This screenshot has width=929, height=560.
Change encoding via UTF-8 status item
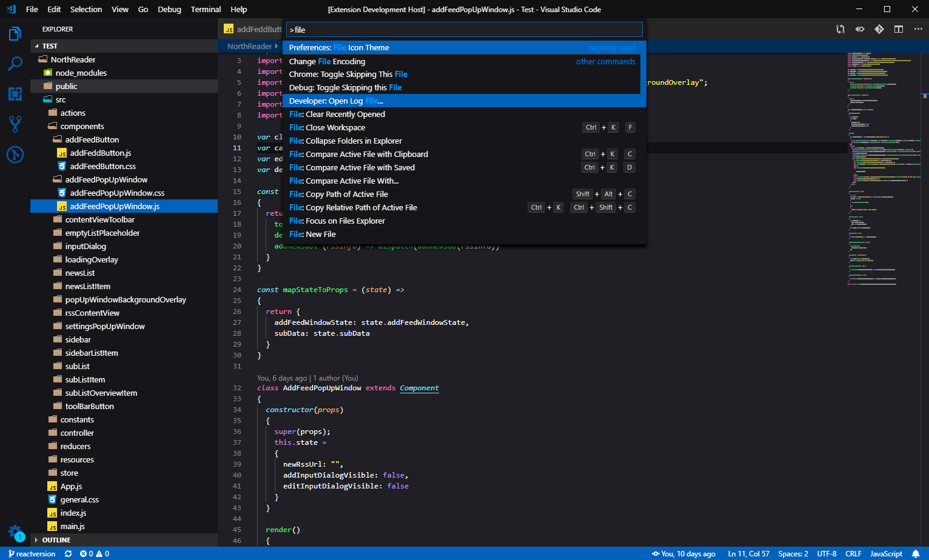pyautogui.click(x=827, y=554)
